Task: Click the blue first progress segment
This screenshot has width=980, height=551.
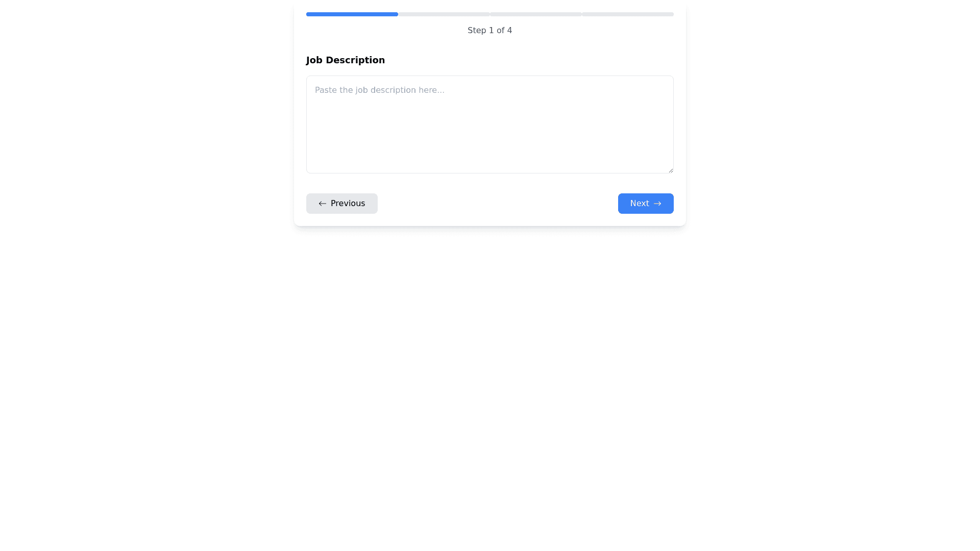Action: pos(352,14)
